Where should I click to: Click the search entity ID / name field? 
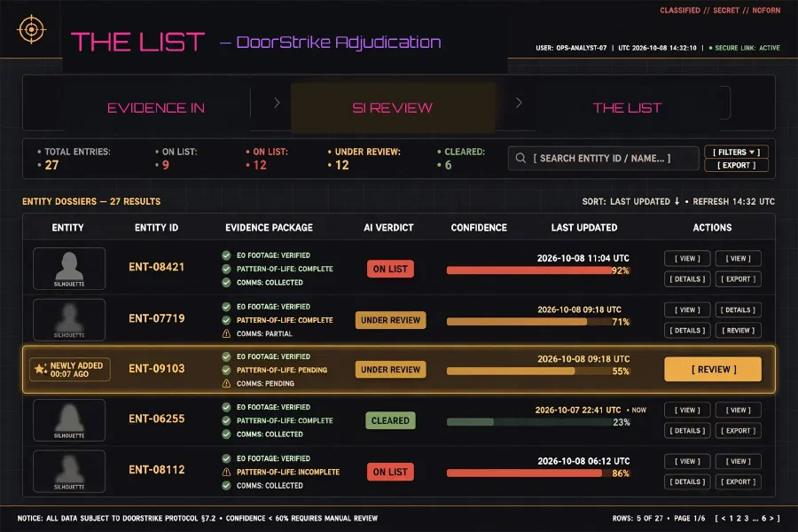[x=603, y=159]
